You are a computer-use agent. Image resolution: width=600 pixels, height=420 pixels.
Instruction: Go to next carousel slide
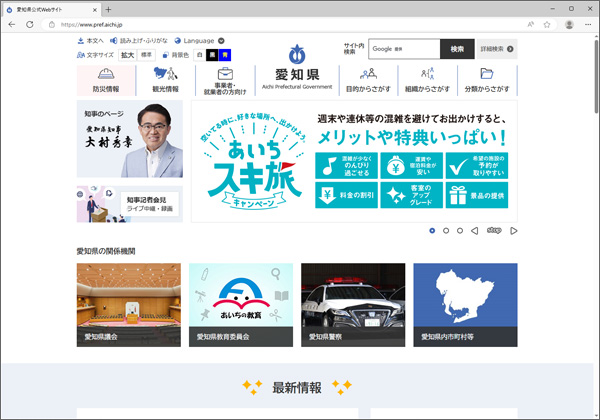tap(514, 231)
